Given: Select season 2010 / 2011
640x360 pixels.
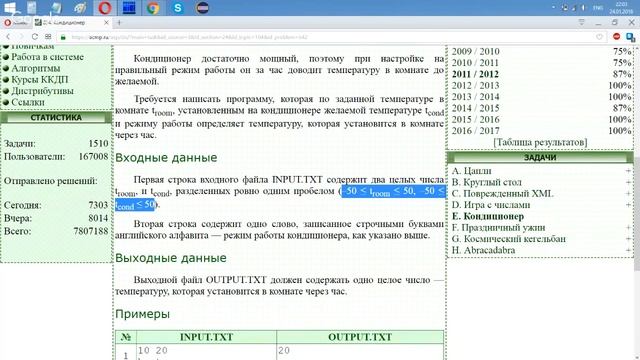Looking at the screenshot, I should tap(476, 63).
